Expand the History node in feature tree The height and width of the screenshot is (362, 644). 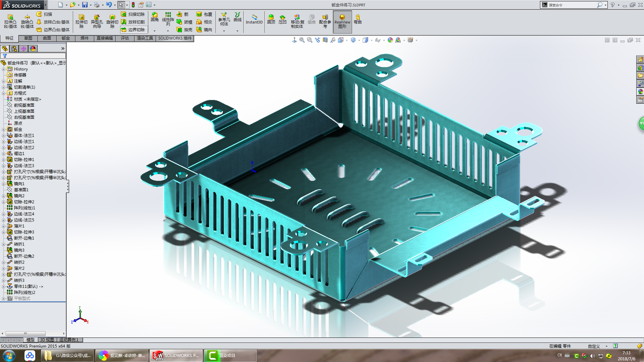click(x=4, y=69)
